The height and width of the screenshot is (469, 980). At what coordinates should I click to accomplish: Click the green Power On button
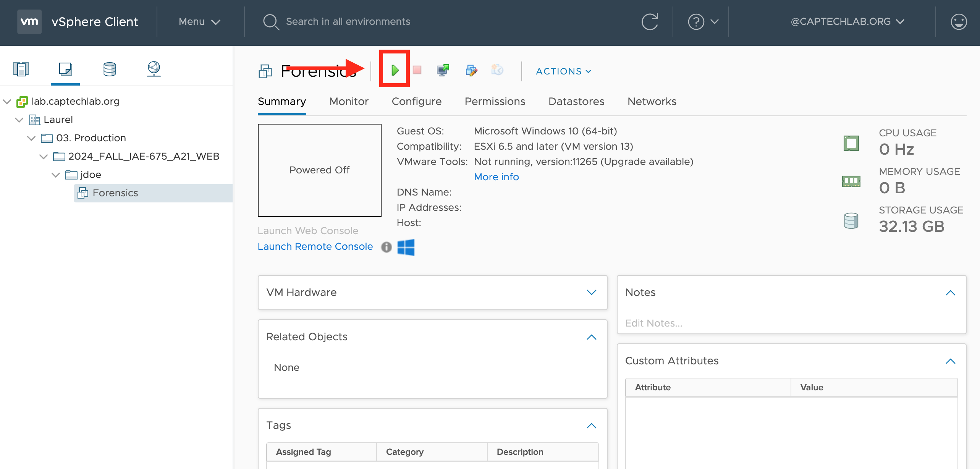pyautogui.click(x=395, y=70)
